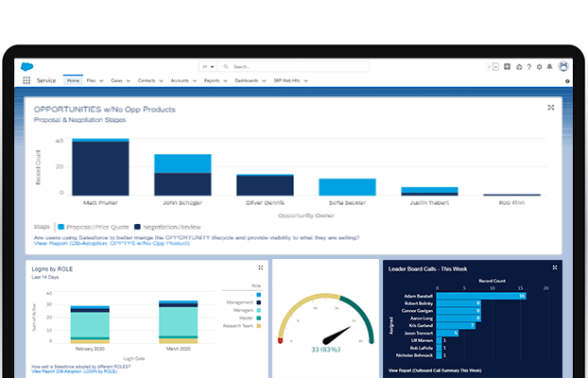Click the OPPORTUNITIES w/No Opp Products title
The height and width of the screenshot is (378, 588).
105,110
